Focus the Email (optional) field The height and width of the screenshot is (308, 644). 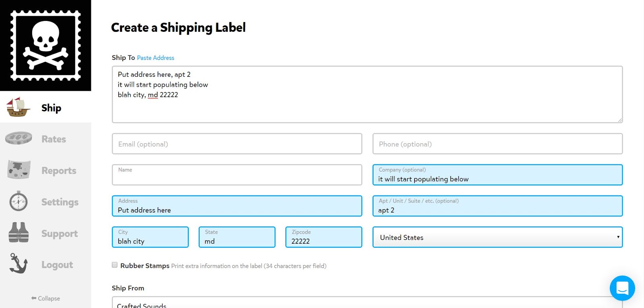(237, 144)
